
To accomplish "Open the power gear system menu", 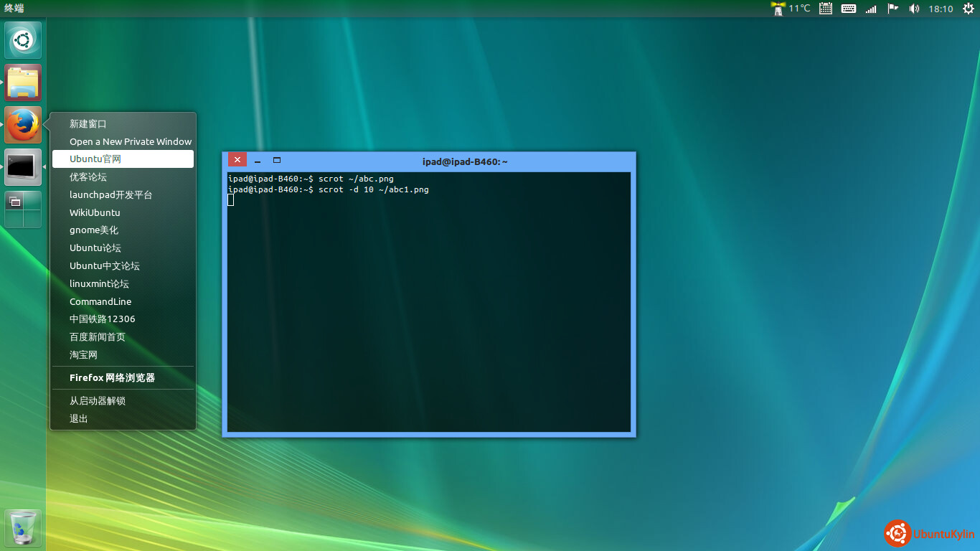I will [968, 9].
